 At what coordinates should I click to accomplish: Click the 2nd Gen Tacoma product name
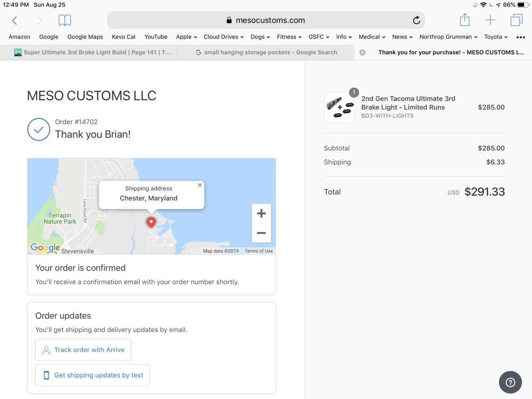408,103
